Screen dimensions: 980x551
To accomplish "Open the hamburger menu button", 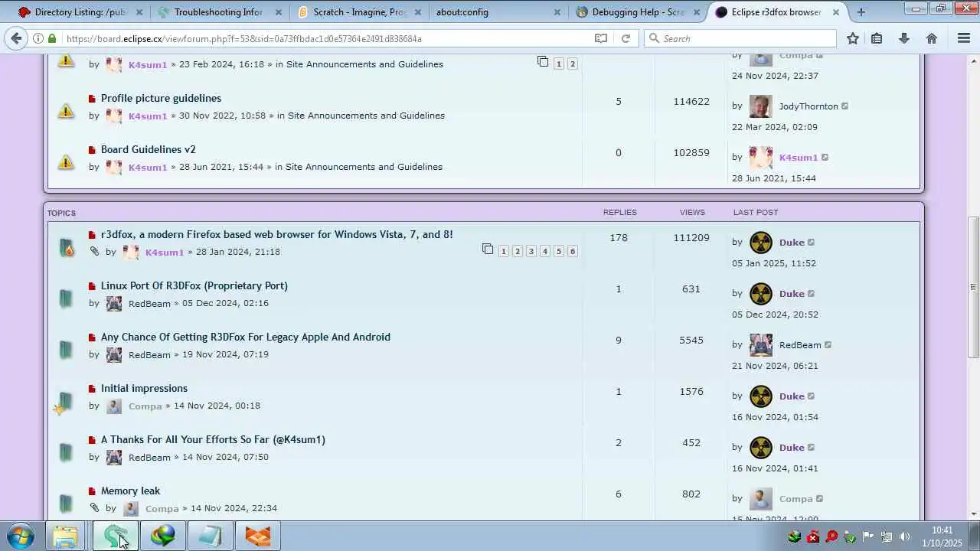I will coord(964,38).
